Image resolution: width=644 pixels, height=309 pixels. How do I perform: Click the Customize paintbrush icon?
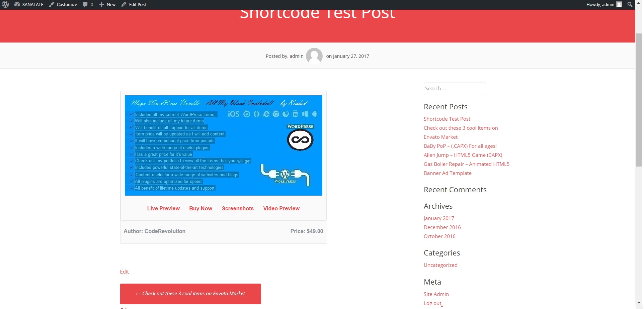52,4
